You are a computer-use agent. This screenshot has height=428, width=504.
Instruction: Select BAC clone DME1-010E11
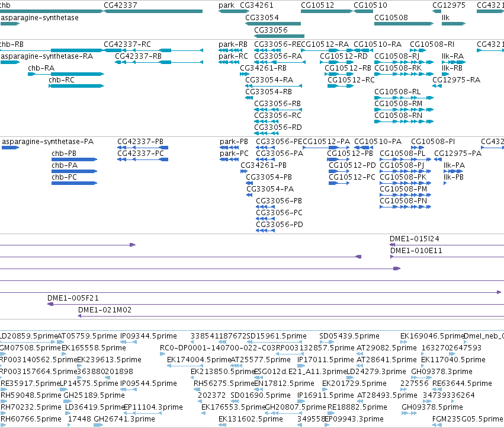pos(416,251)
